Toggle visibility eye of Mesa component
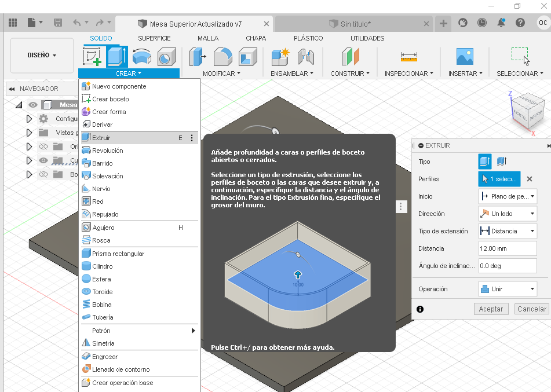The image size is (551, 392). 32,105
